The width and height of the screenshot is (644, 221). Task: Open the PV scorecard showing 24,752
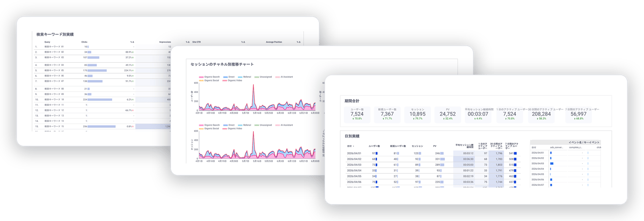447,115
